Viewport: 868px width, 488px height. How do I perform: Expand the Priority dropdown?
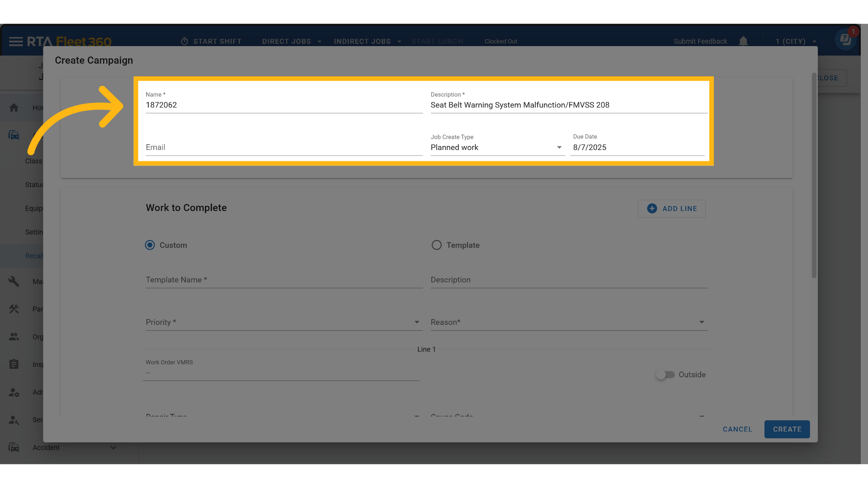click(x=284, y=322)
